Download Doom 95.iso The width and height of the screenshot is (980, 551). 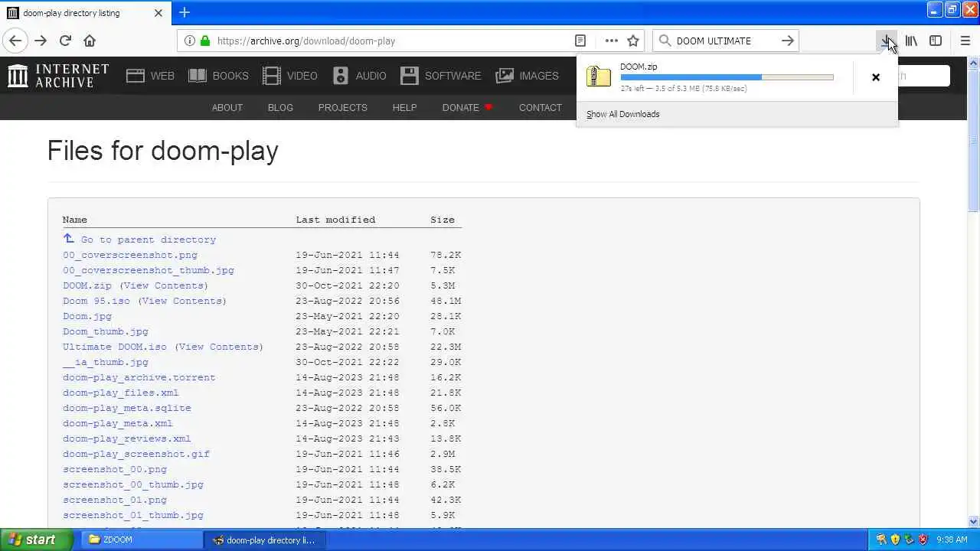pos(96,301)
